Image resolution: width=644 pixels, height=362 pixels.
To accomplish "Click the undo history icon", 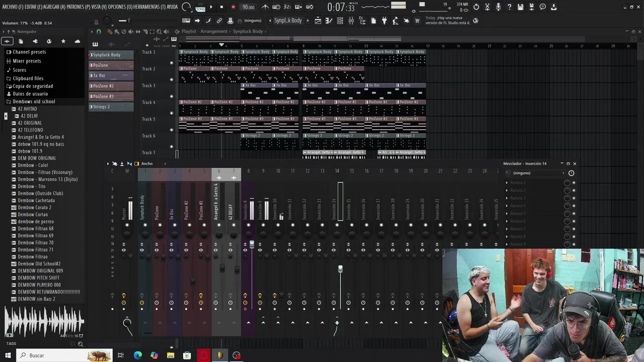I will (x=476, y=7).
